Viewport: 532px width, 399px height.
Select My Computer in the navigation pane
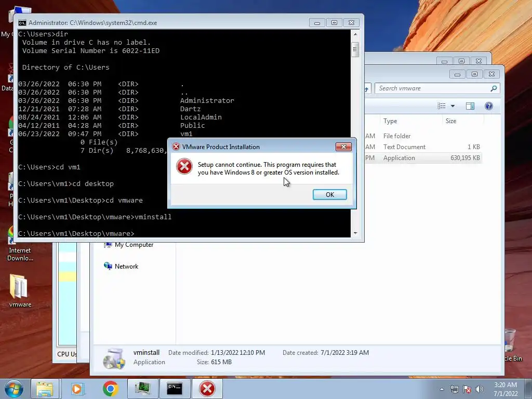129,245
